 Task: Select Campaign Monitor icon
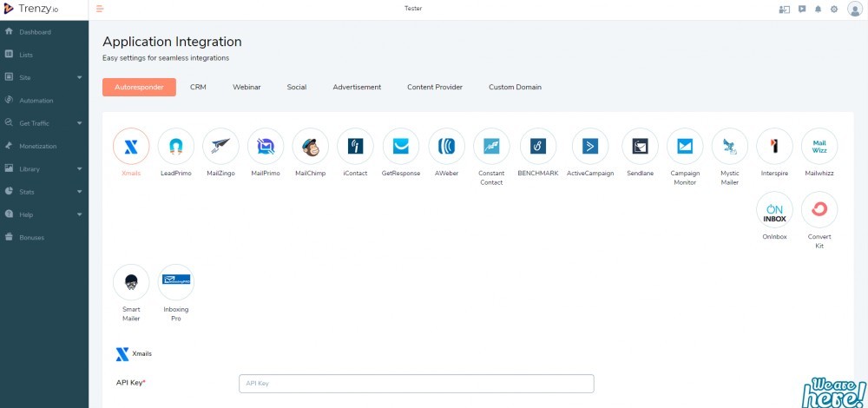[x=685, y=146]
